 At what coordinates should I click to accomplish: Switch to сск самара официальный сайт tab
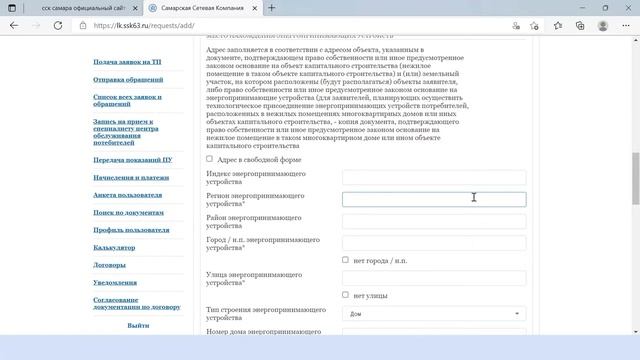click(84, 8)
